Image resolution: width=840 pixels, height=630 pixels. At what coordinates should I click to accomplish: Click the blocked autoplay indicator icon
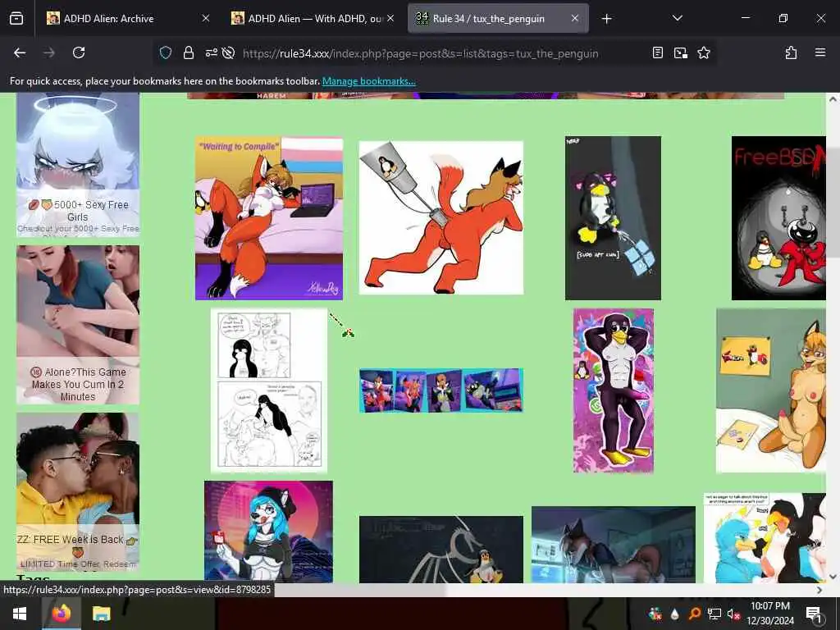click(228, 52)
